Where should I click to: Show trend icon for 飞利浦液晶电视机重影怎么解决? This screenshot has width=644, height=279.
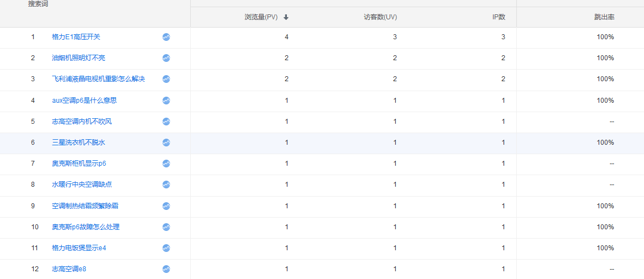pos(166,79)
